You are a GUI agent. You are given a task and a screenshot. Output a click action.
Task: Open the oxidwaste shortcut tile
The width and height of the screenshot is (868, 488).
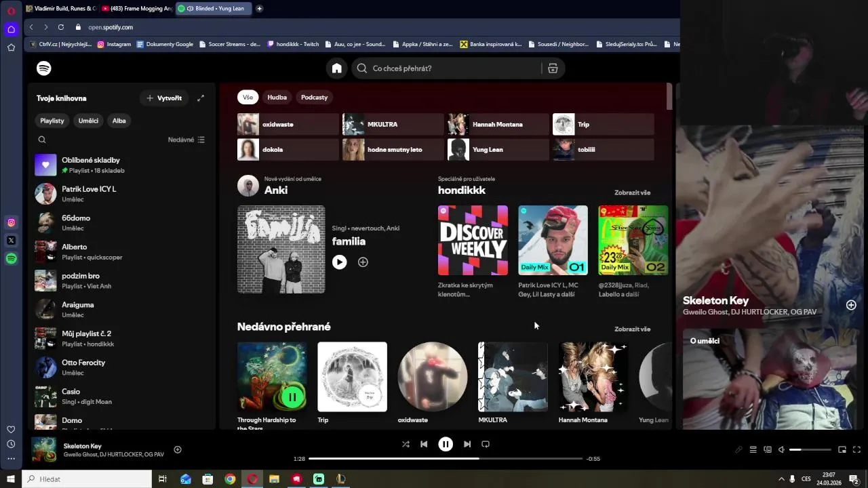(288, 125)
